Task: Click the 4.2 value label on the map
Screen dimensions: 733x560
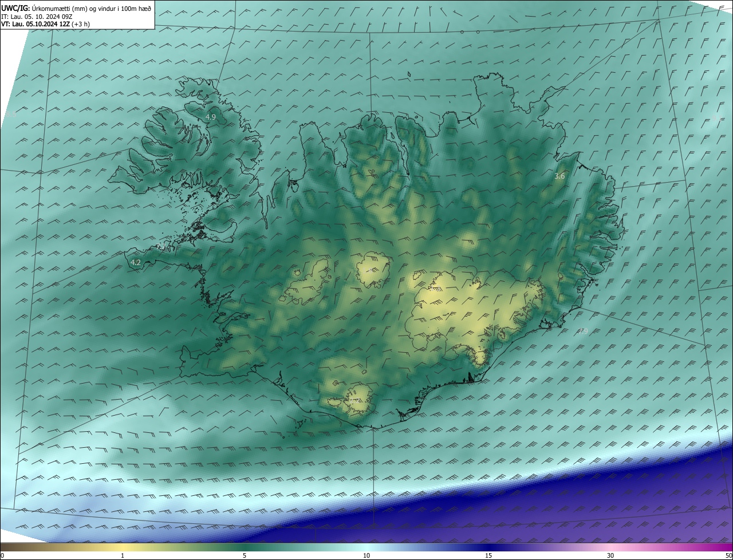Action: (x=136, y=263)
